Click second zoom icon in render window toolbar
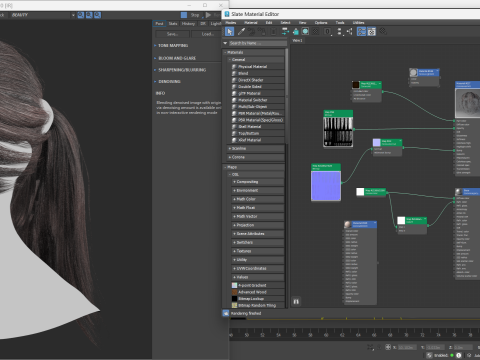 point(89,15)
